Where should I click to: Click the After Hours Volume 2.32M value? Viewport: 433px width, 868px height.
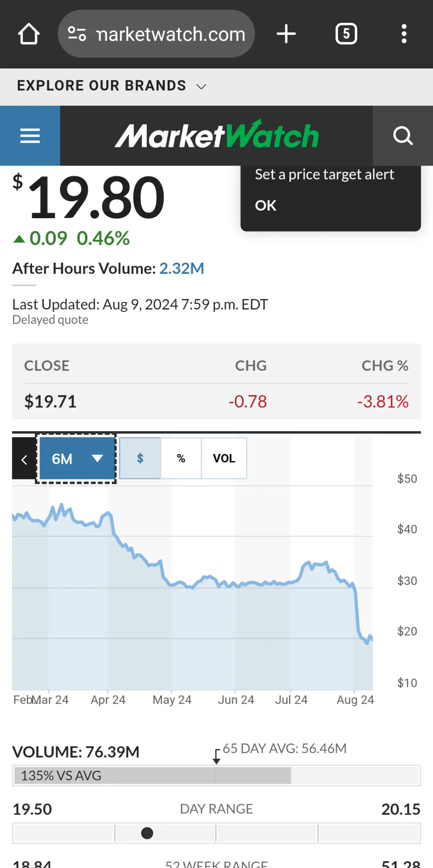182,268
